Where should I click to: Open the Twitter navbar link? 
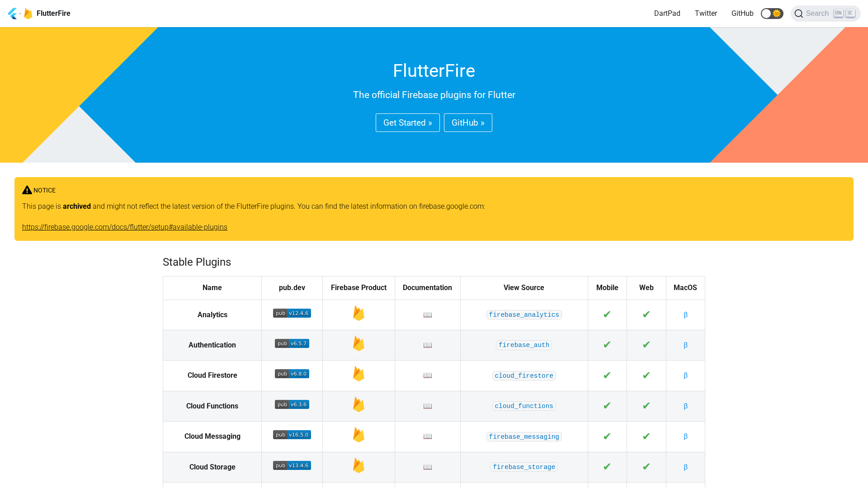pyautogui.click(x=706, y=14)
